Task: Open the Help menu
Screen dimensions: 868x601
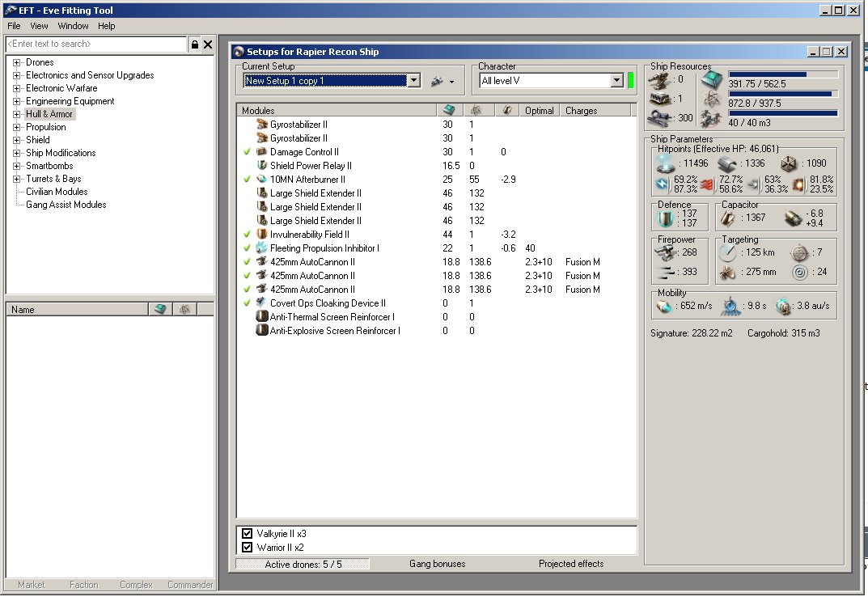Action: tap(106, 26)
